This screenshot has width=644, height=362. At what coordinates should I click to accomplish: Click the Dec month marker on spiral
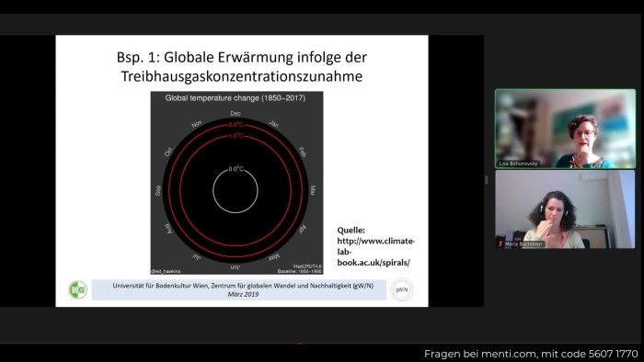[x=236, y=114]
